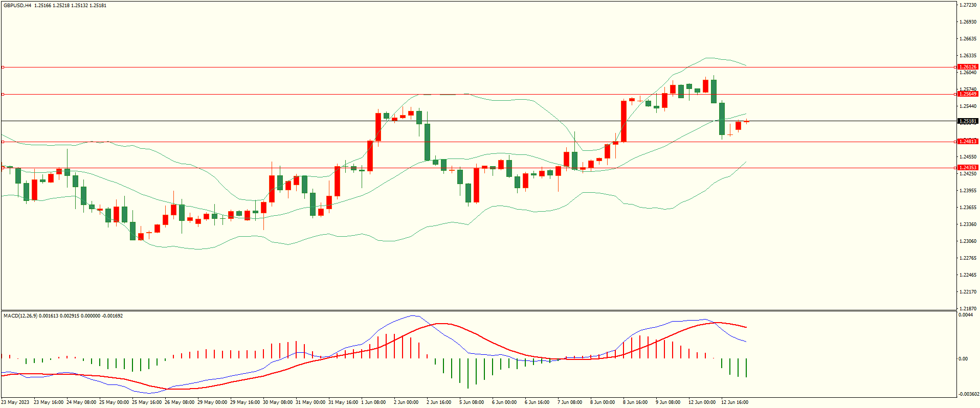The width and height of the screenshot is (980, 408).
Task: Click the 8 Jun 16:00 time label
Action: [635, 402]
